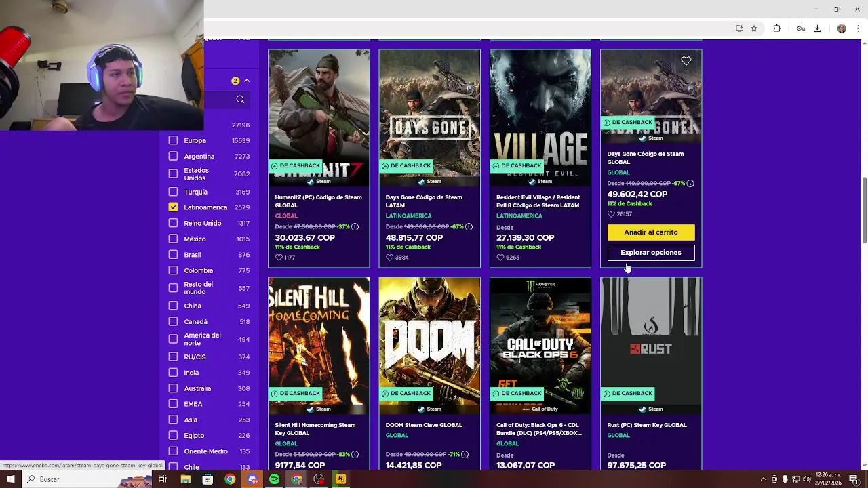
Task: Add Days Gone GLOBAL to cart
Action: 651,232
